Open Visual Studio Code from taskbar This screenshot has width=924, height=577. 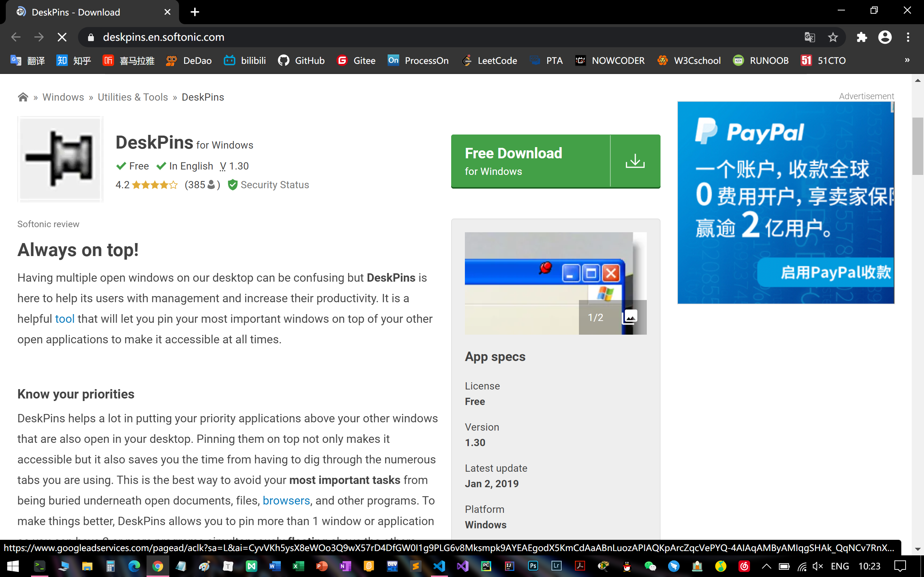coord(439,566)
